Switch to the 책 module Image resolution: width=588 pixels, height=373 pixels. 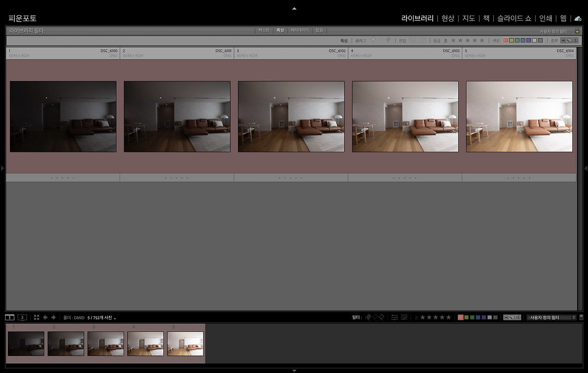click(486, 18)
